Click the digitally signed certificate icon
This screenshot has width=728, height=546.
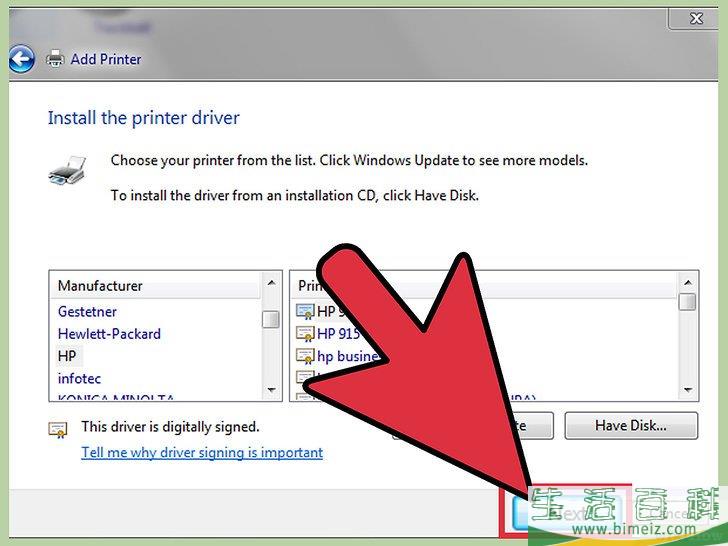(x=58, y=429)
